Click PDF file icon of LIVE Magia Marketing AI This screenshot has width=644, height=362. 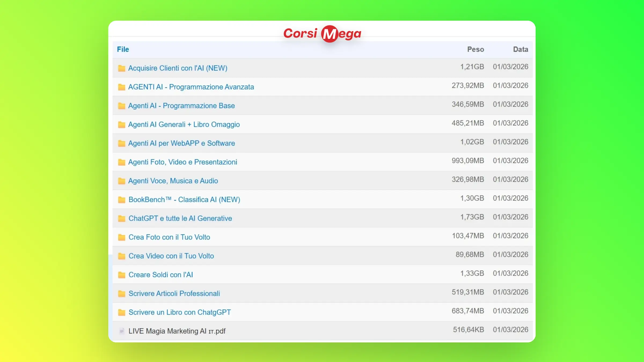tap(122, 331)
